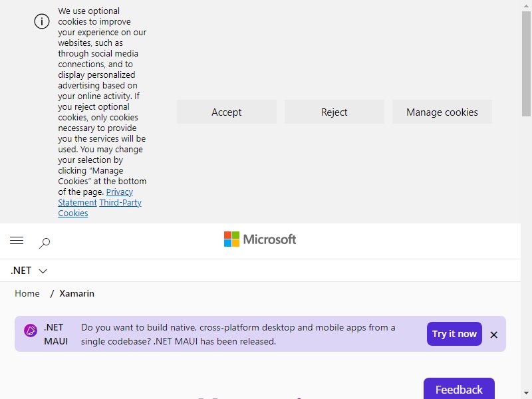Click the cookie notice info icon
This screenshot has height=399, width=532.
[42, 21]
